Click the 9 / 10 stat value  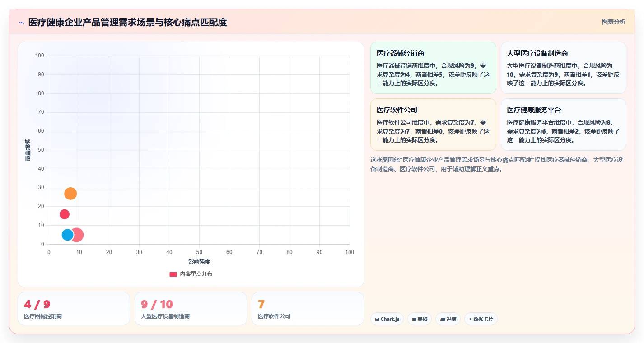pos(157,304)
